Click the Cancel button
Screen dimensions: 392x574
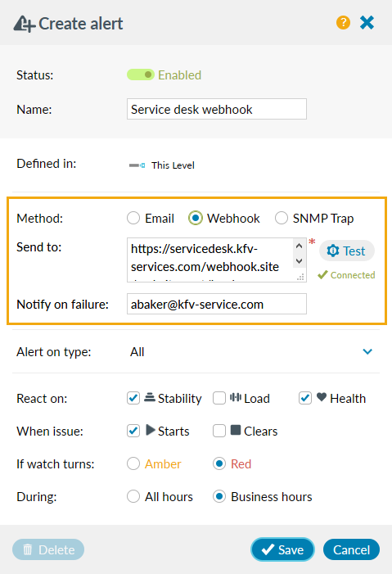tap(351, 549)
